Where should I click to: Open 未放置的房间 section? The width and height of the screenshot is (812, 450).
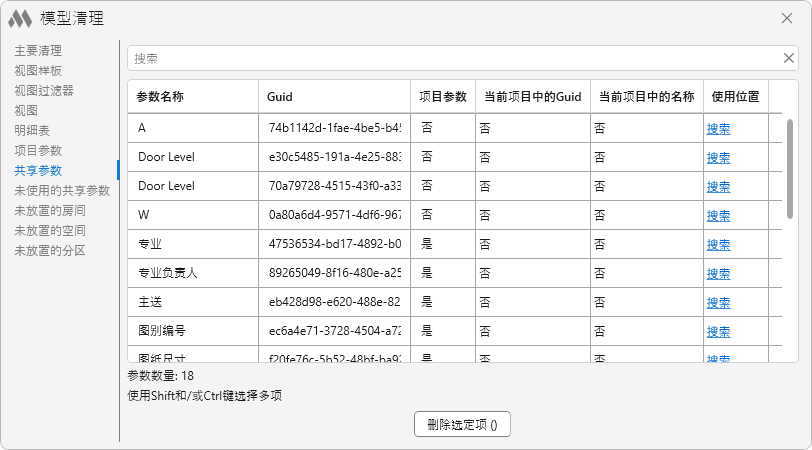pyautogui.click(x=50, y=210)
